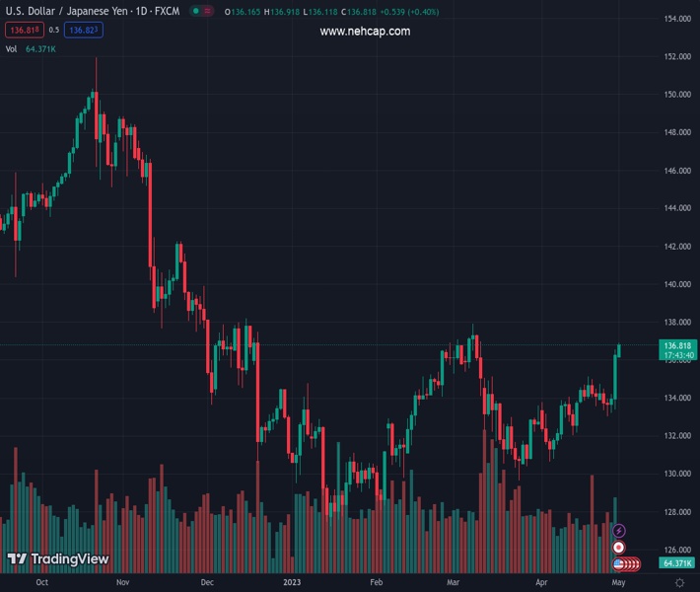Click the chart settings gear icon

[x=679, y=582]
